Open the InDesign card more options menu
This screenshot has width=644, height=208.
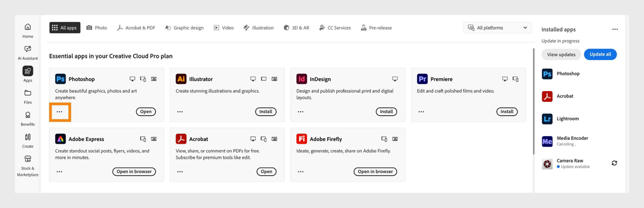point(301,112)
